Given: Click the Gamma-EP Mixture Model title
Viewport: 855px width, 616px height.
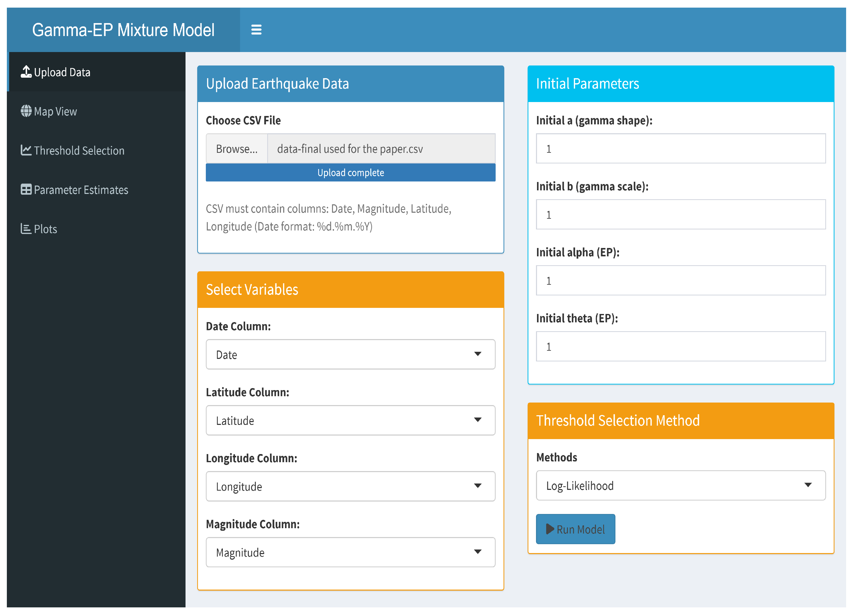Looking at the screenshot, I should point(123,30).
